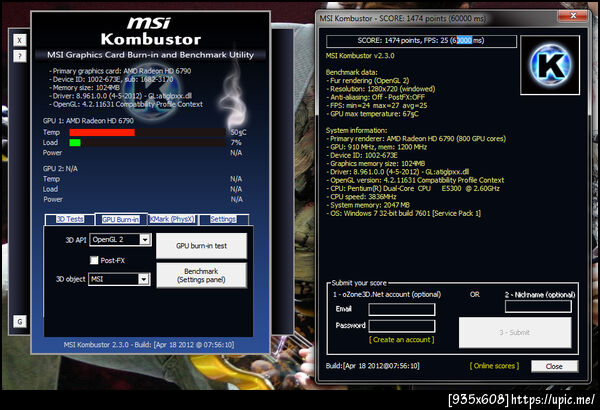Click 'GPU: 910 MHz, mem: 1200 MHz' line

pyautogui.click(x=378, y=147)
